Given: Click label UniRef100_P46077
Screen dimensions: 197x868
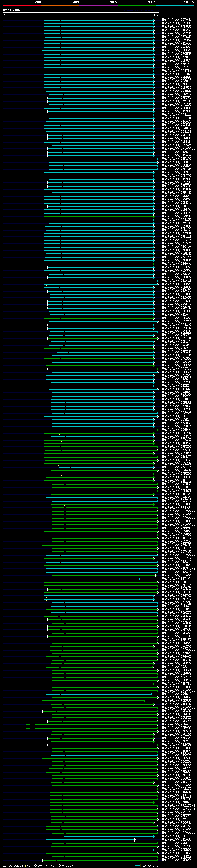Looking at the screenshot, I should tap(177, 122).
